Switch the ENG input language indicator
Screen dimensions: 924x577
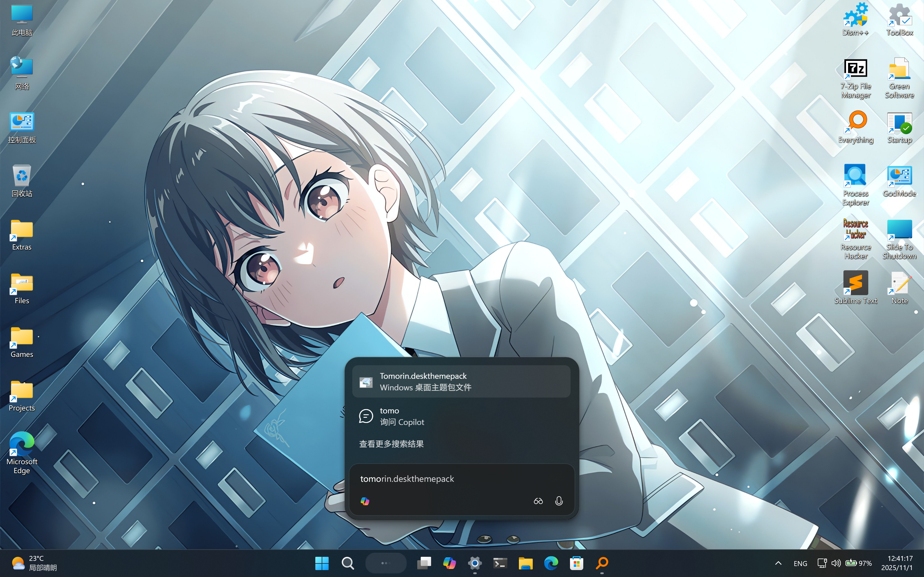(800, 563)
